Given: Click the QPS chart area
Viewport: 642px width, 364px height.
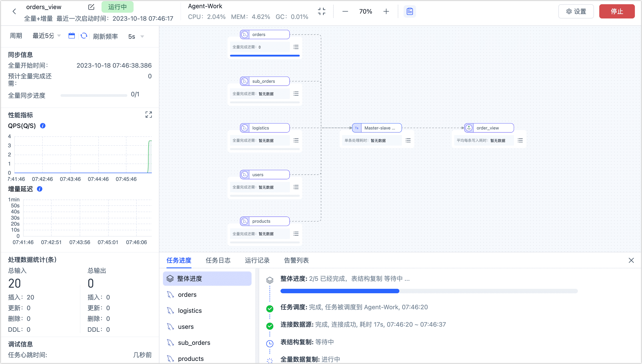Looking at the screenshot, I should click(x=83, y=154).
